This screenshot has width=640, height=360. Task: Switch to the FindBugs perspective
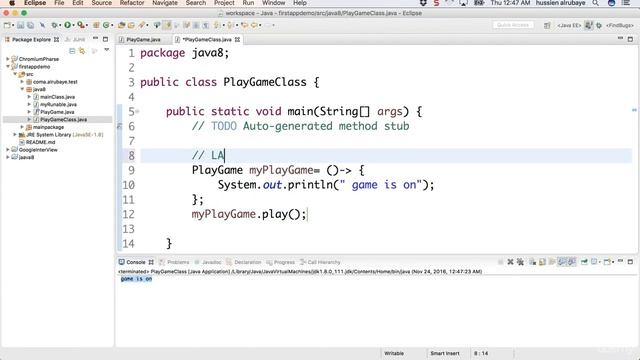[x=620, y=25]
